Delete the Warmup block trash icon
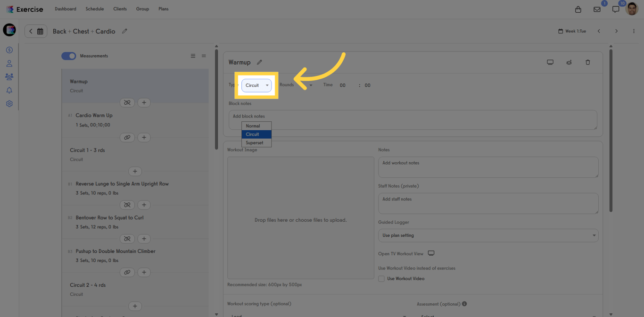 pos(588,62)
